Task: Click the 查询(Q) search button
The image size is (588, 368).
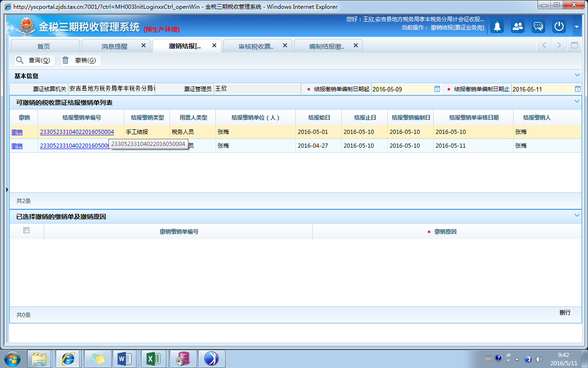Action: point(34,60)
